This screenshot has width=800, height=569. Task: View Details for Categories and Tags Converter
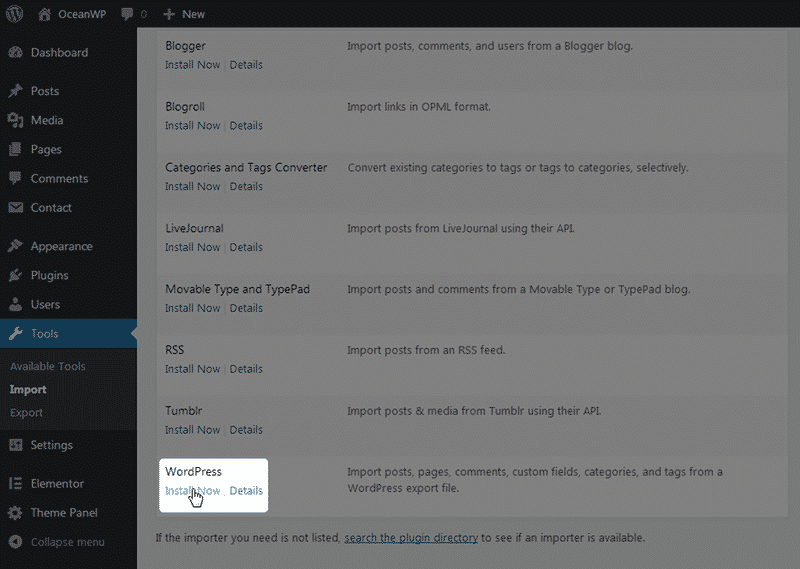[246, 186]
